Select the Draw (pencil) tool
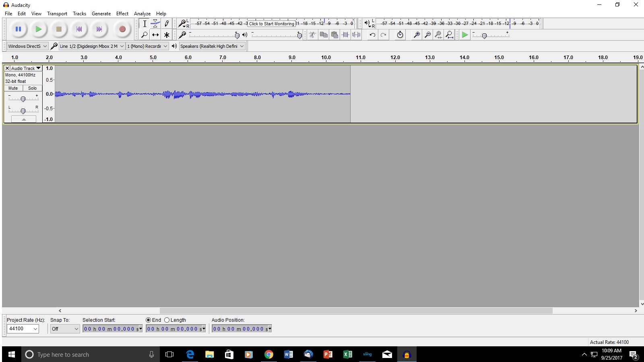Image resolution: width=644 pixels, height=362 pixels. click(x=167, y=24)
